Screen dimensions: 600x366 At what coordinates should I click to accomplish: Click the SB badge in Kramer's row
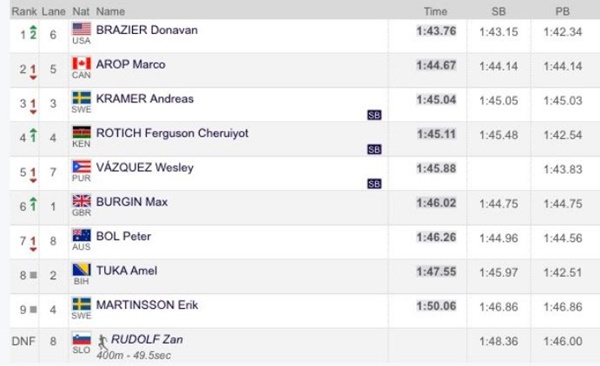(x=374, y=115)
